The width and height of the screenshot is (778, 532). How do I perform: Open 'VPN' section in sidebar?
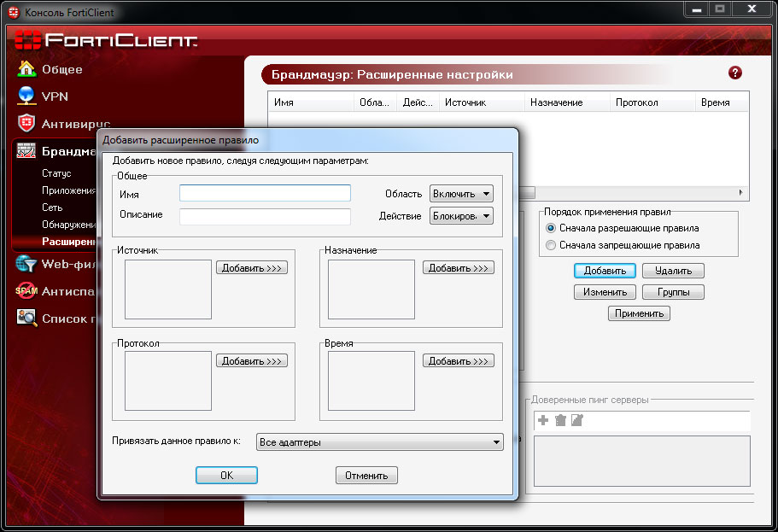55,96
